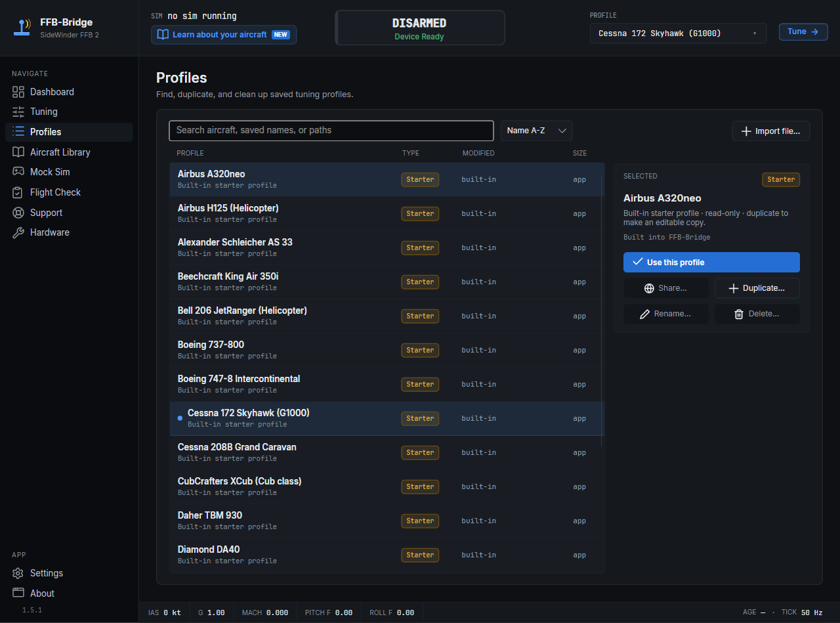Open the Learn about your aircraft link
Image resolution: width=840 pixels, height=623 pixels.
pyautogui.click(x=224, y=35)
